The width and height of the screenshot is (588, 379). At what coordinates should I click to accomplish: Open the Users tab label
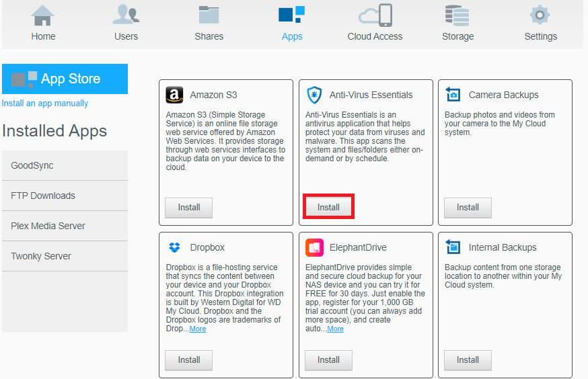tap(126, 36)
